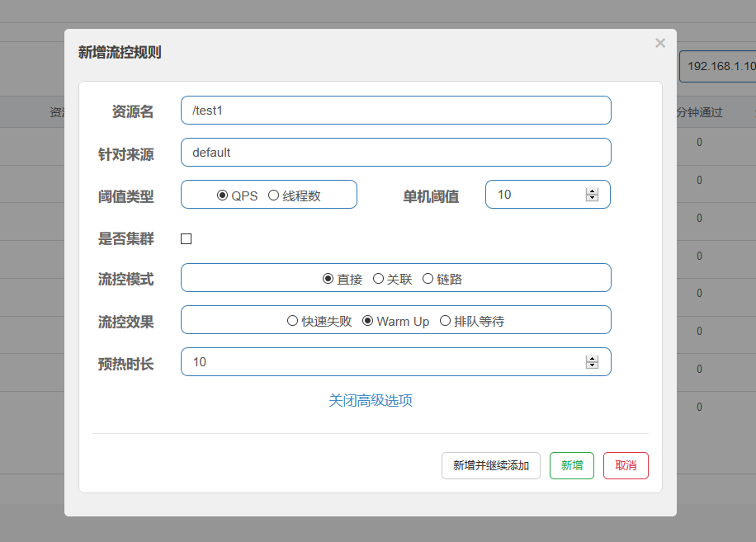Select the QPS threshold type

coord(222,196)
